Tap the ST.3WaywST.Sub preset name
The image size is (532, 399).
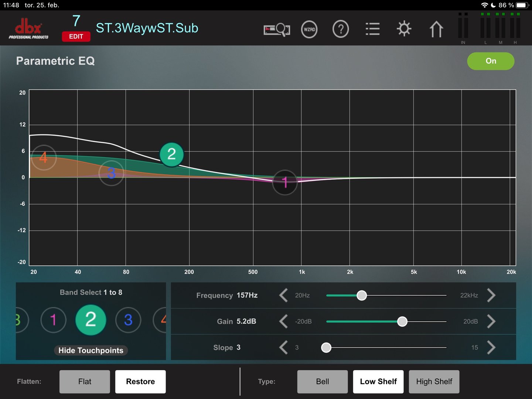pyautogui.click(x=147, y=28)
